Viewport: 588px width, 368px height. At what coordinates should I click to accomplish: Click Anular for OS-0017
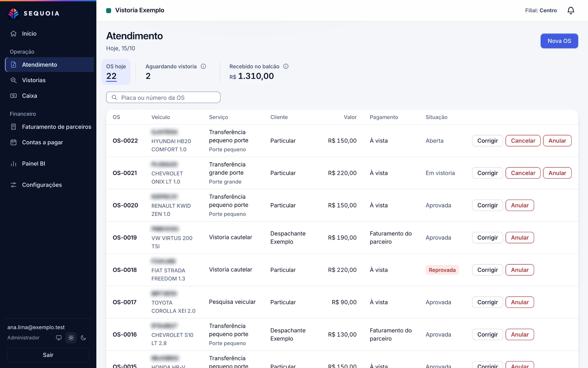[520, 302]
